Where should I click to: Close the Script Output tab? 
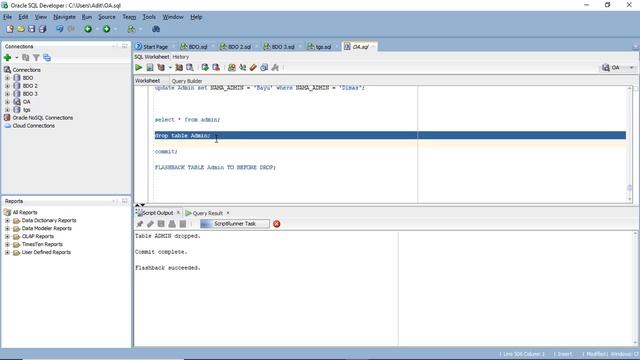[x=178, y=213]
